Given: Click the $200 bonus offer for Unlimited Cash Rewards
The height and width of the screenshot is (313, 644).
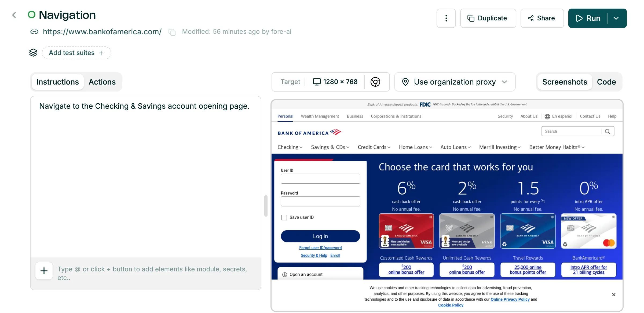Looking at the screenshot, I should click(x=467, y=270).
